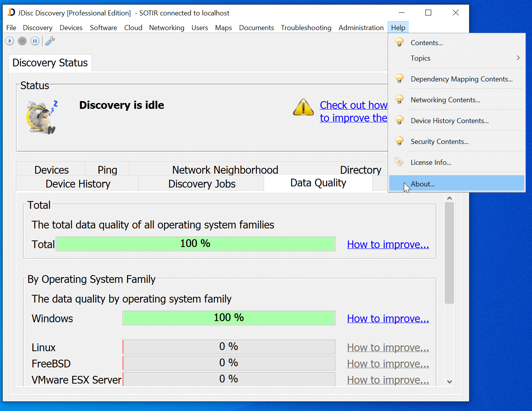Switch to the Ping tab
This screenshot has width=532, height=411.
click(107, 169)
